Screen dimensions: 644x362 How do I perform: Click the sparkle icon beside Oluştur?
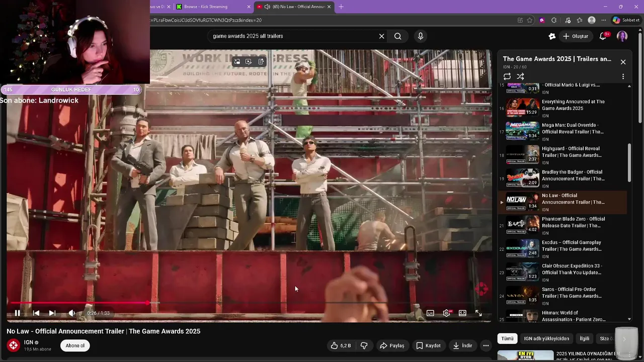(x=552, y=36)
